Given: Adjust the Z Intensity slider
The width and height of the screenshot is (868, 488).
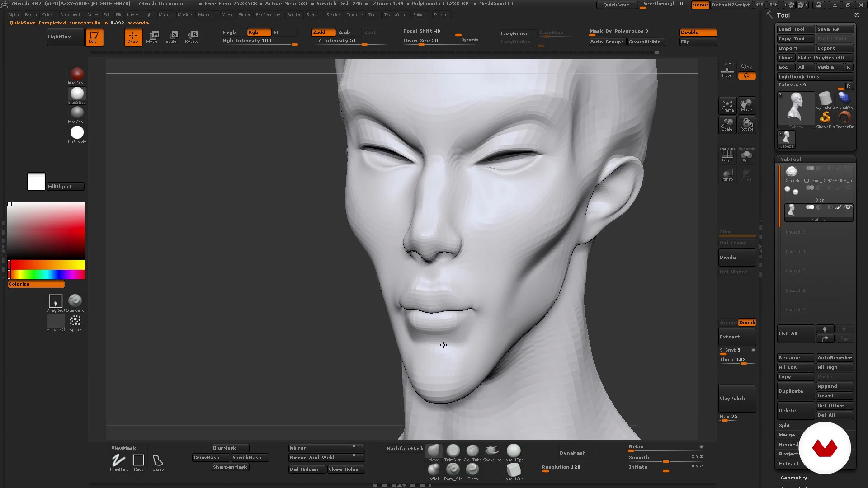Looking at the screenshot, I should 350,41.
